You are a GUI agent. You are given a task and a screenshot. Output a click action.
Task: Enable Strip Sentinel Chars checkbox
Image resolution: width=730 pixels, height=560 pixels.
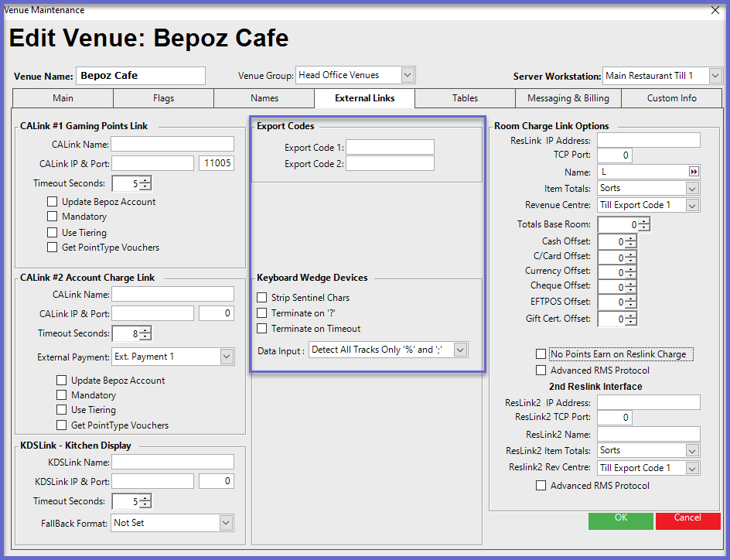pyautogui.click(x=262, y=298)
